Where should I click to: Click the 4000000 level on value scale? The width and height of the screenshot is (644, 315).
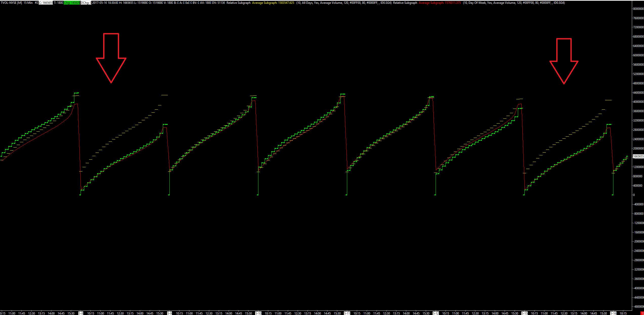point(638,102)
